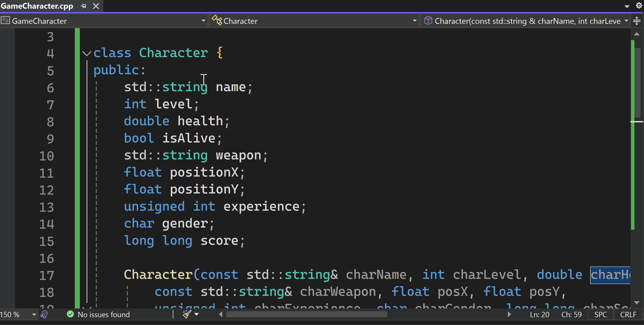This screenshot has height=325, width=644.
Task: Click the GameCharacter project scope icon
Action: tap(5, 21)
